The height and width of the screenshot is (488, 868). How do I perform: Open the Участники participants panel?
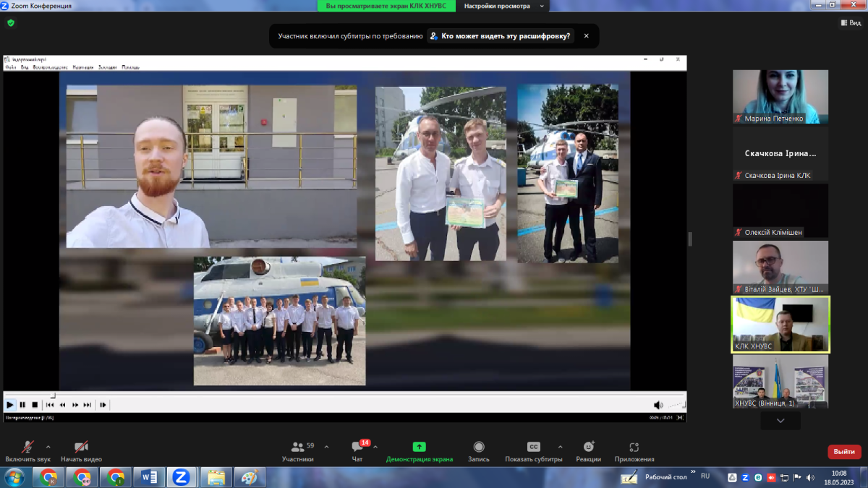click(297, 451)
